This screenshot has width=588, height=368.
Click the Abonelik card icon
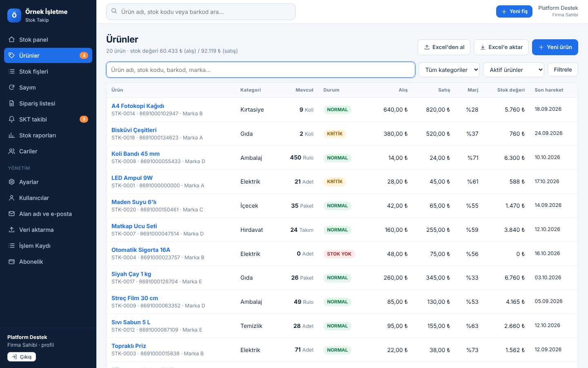(x=11, y=262)
